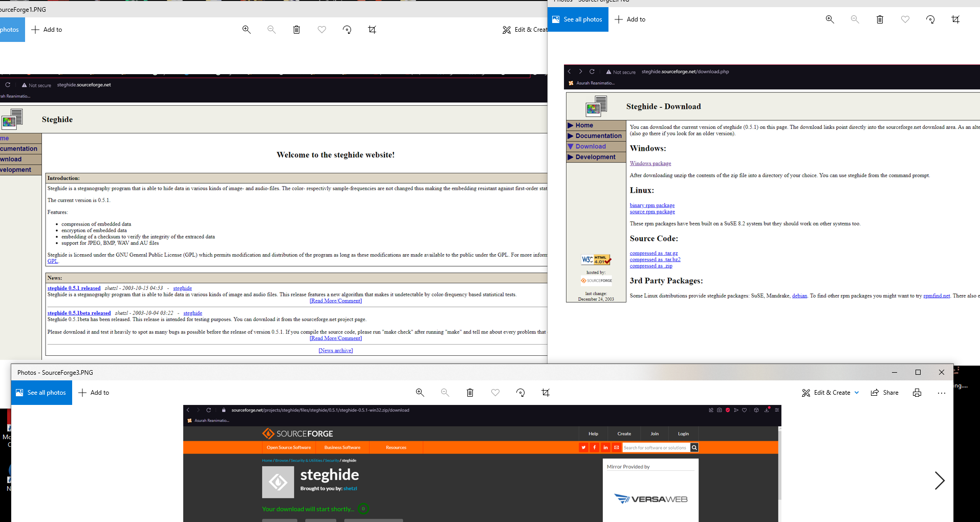This screenshot has width=980, height=522.
Task: Click compressed as zip link
Action: click(x=651, y=266)
